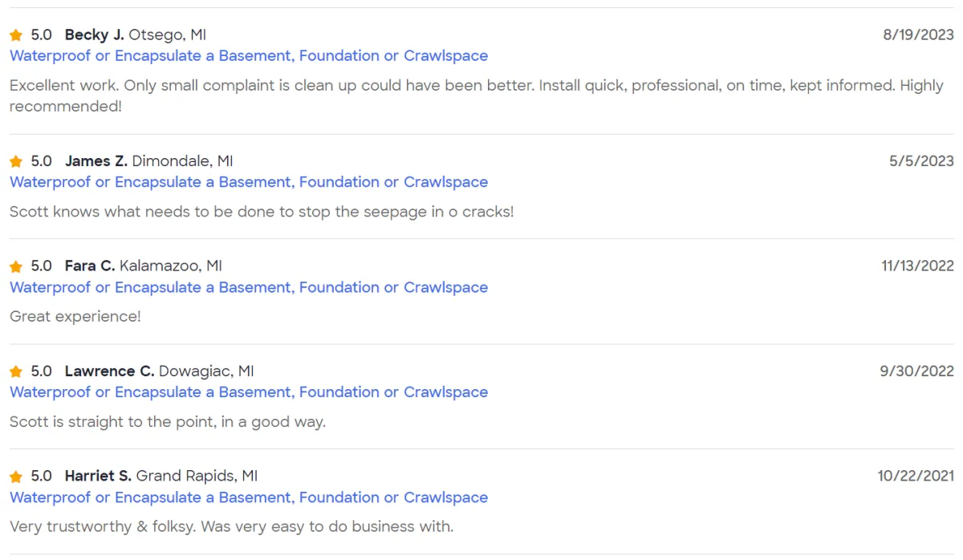
Task: Click the 11/13/2022 review date
Action: click(x=917, y=266)
